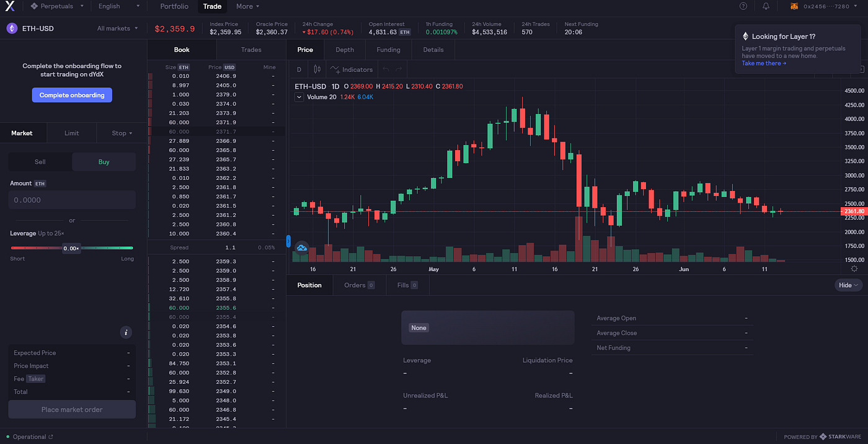Open the Details tab
The width and height of the screenshot is (868, 444).
click(x=433, y=50)
